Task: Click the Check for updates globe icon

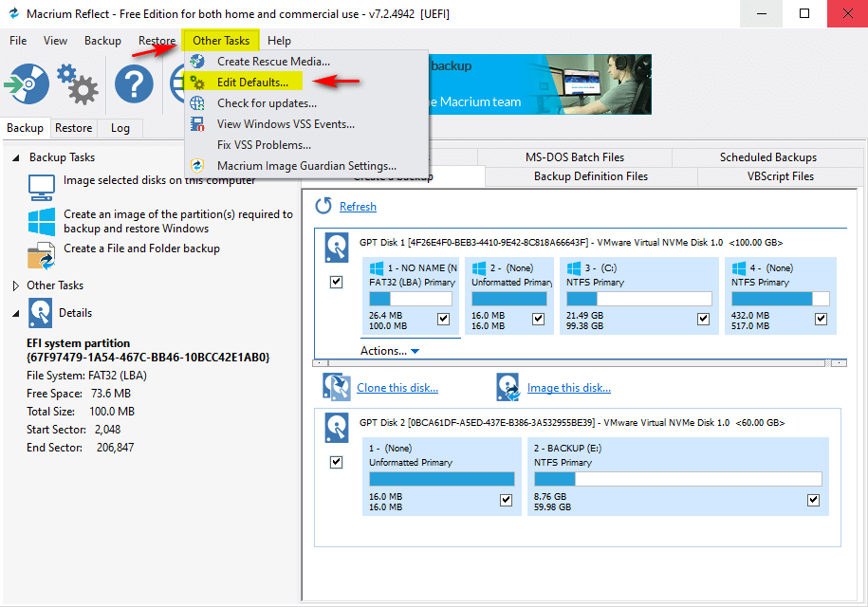Action: pyautogui.click(x=197, y=103)
